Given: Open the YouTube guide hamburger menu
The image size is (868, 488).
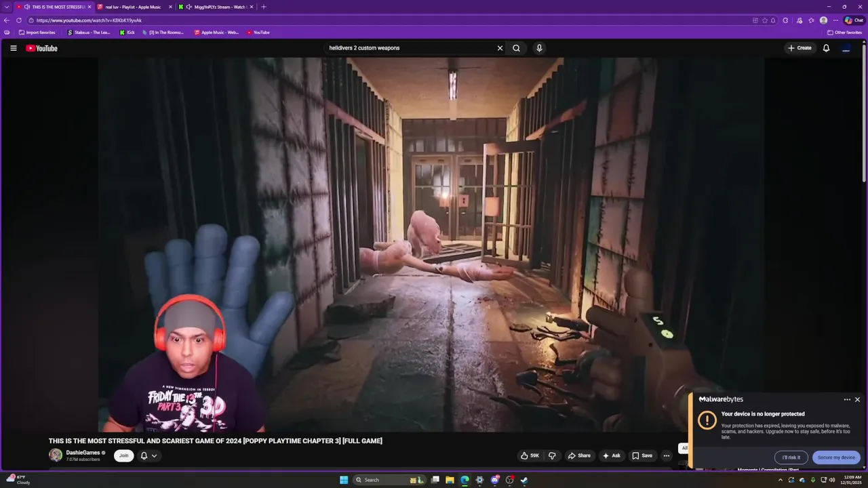Looking at the screenshot, I should tap(13, 48).
